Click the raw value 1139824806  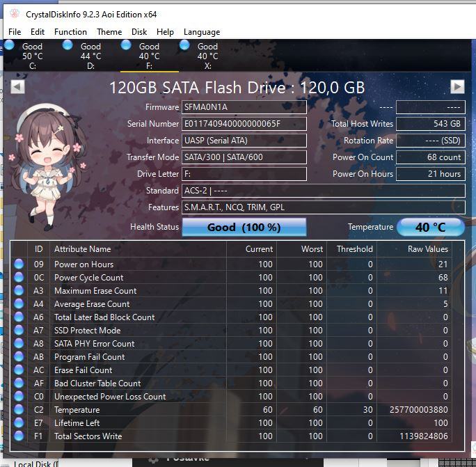[424, 436]
